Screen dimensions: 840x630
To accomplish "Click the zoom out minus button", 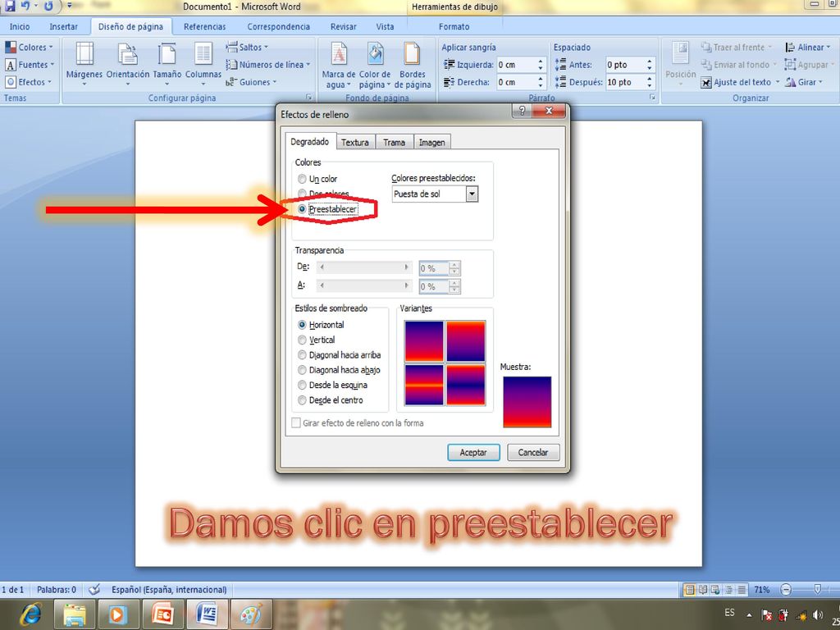I will tap(786, 590).
